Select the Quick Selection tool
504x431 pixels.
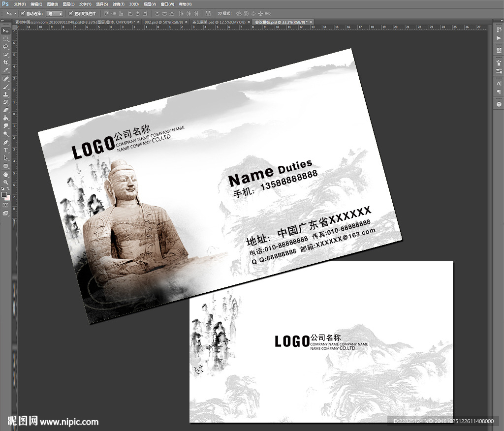click(x=6, y=55)
